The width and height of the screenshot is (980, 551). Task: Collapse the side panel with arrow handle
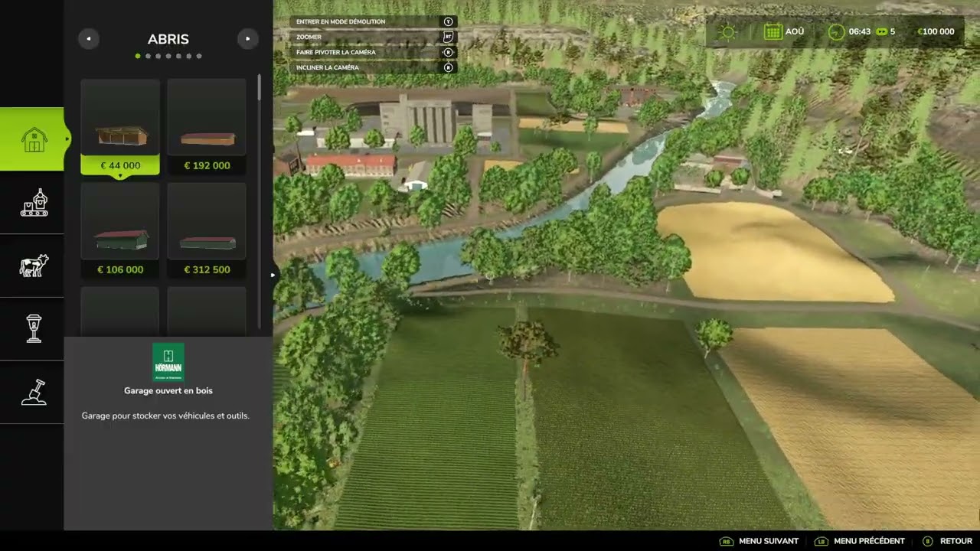(x=273, y=275)
